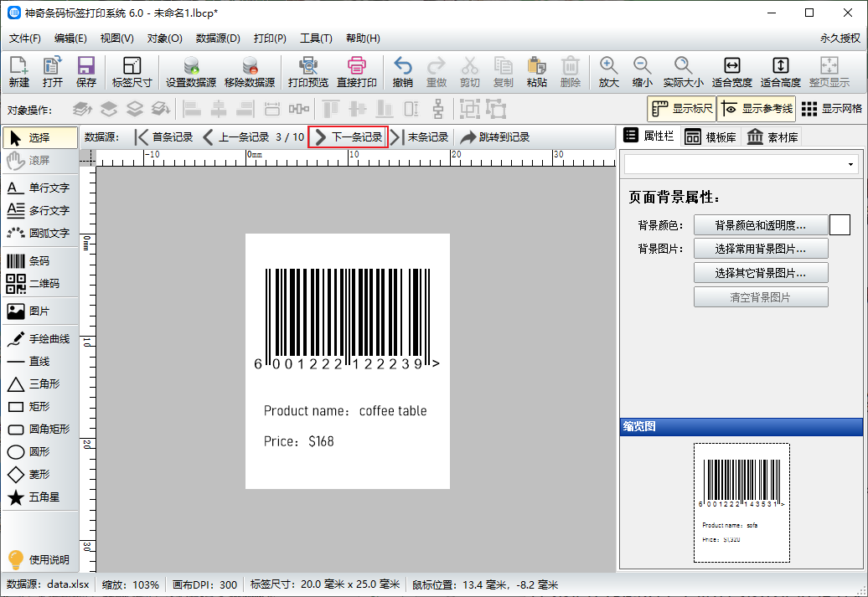Open 打印预览 print preview

[307, 72]
